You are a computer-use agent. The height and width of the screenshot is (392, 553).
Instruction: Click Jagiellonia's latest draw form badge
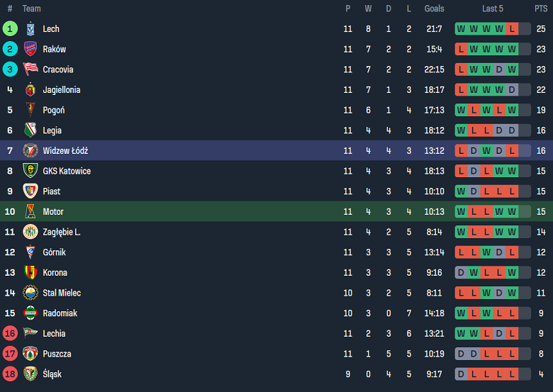(512, 90)
